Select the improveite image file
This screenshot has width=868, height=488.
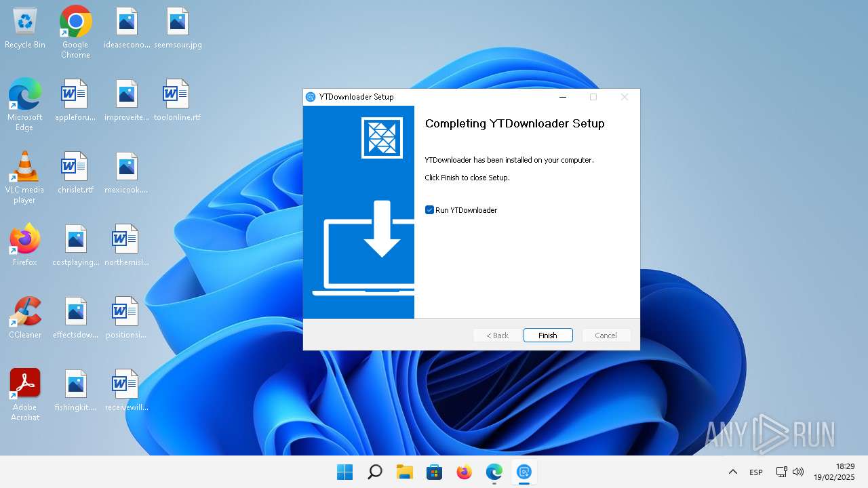[127, 101]
